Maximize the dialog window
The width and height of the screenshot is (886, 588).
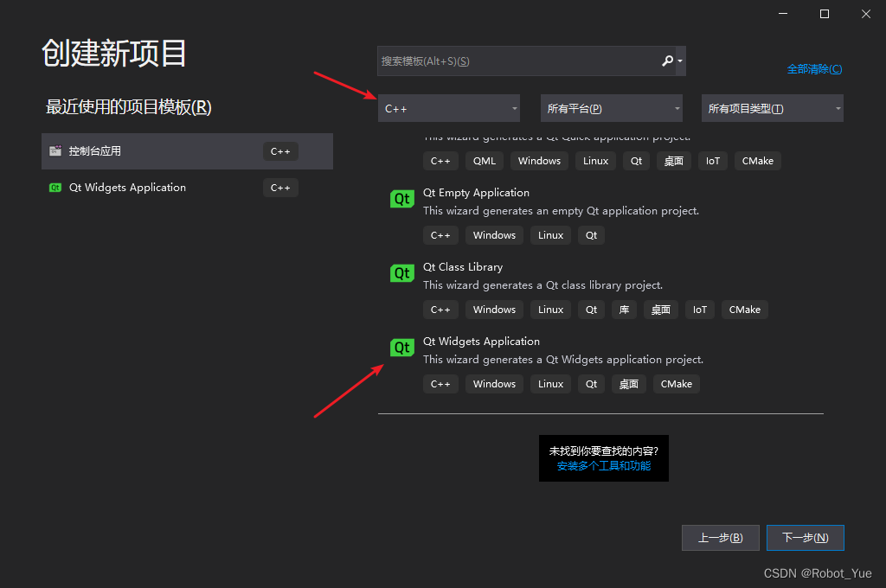[x=825, y=14]
